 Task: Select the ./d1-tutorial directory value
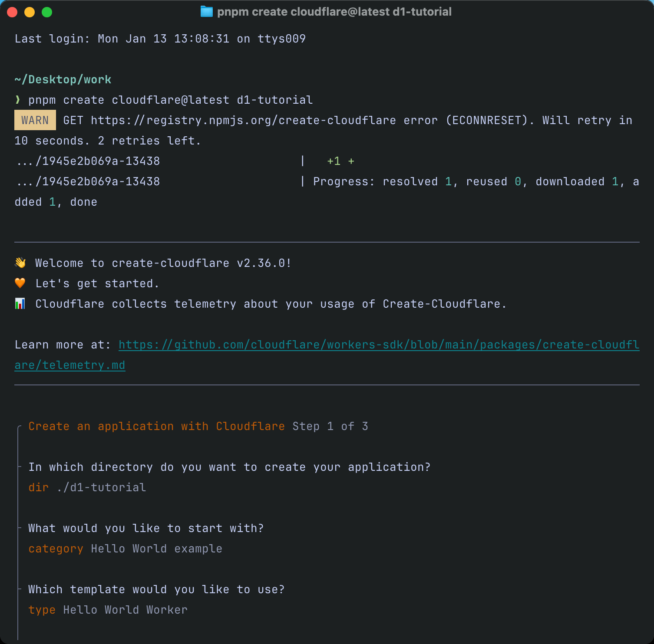101,487
